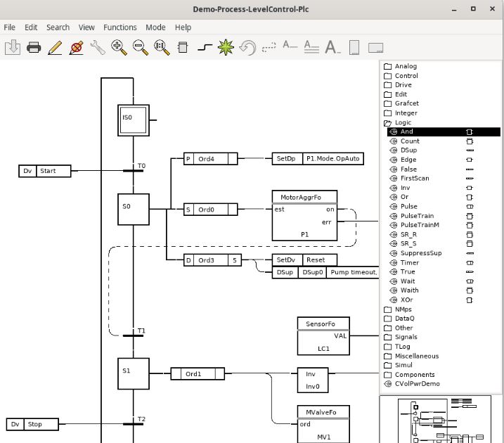Collapse the Logic folder in palette
This screenshot has width=504, height=443.
[x=403, y=122]
